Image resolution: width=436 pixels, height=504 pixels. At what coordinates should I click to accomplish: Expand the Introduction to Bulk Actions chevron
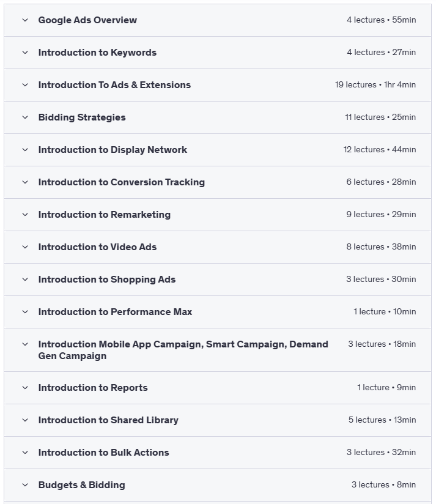click(25, 453)
